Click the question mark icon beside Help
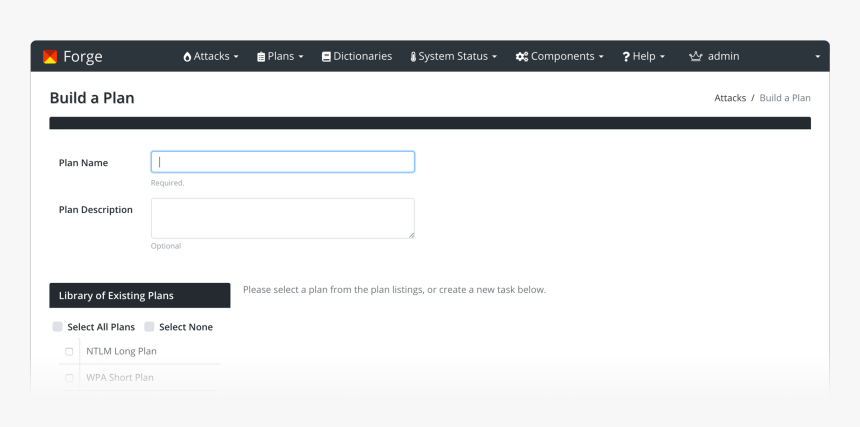The width and height of the screenshot is (860, 427). pyautogui.click(x=626, y=56)
